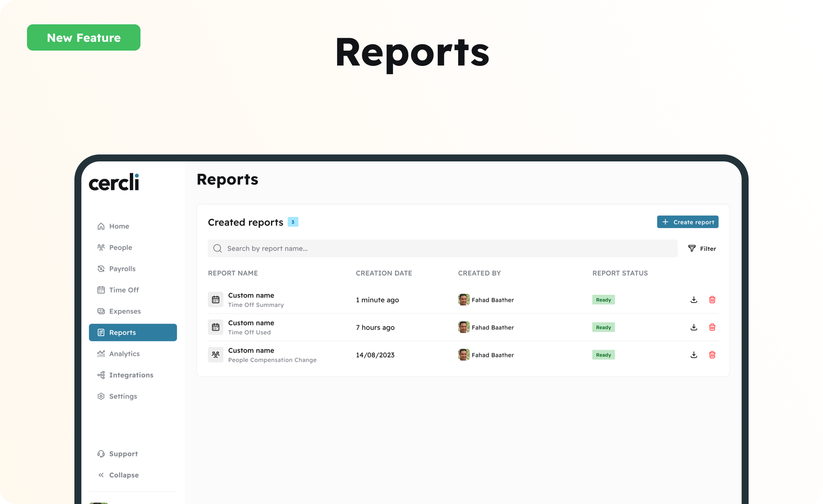The width and height of the screenshot is (823, 504).
Task: Click the "7 hours ago" creation date
Action: (x=375, y=328)
